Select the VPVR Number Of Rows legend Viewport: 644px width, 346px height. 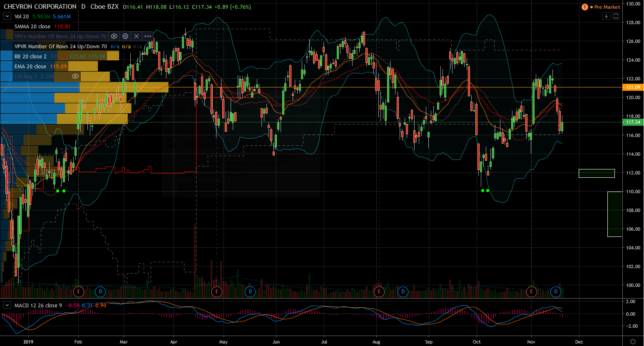(60, 46)
